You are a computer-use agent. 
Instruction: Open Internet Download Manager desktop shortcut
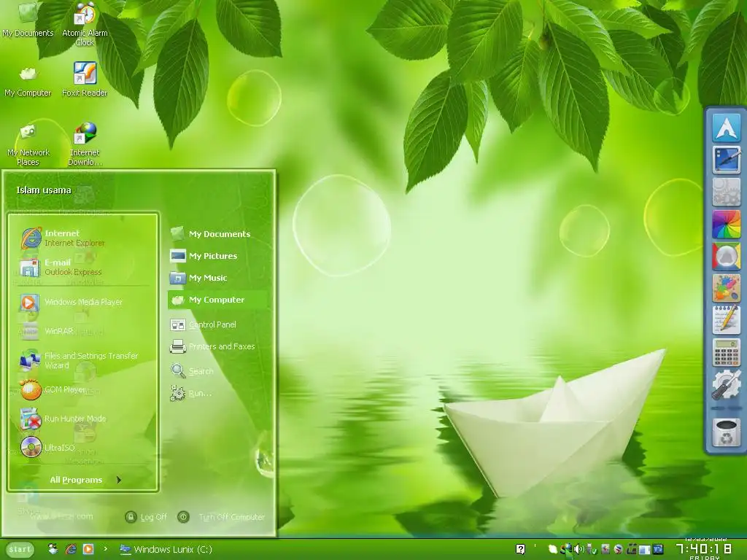[85, 144]
